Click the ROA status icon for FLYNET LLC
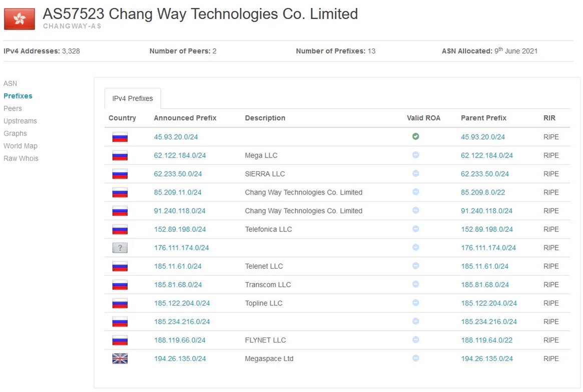583x392 pixels. point(415,340)
